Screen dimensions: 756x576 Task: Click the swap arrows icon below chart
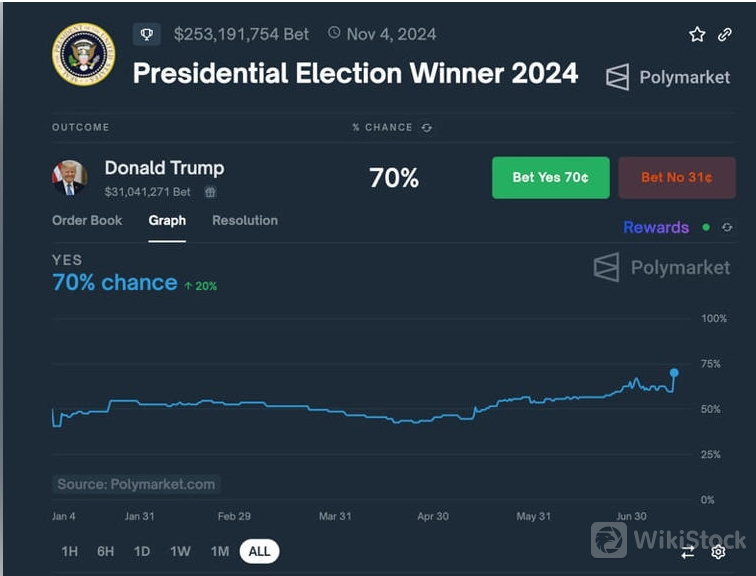(x=688, y=552)
